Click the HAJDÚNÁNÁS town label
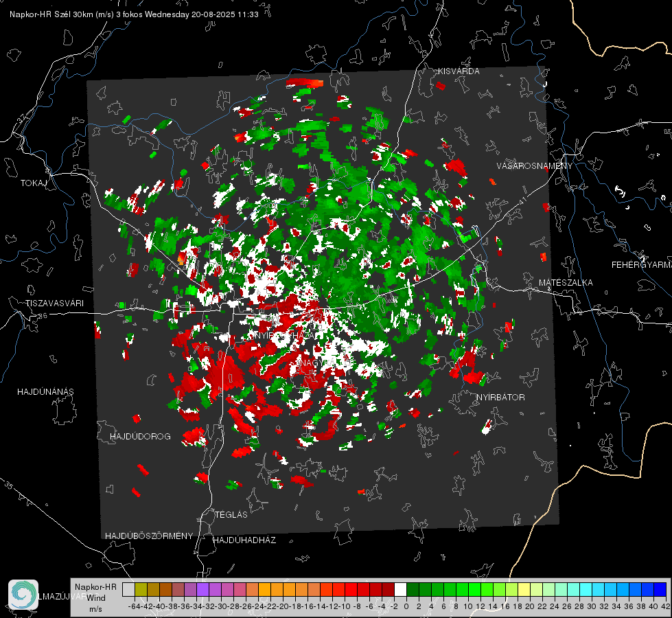Screen dimensions: 672x618 point(45,391)
